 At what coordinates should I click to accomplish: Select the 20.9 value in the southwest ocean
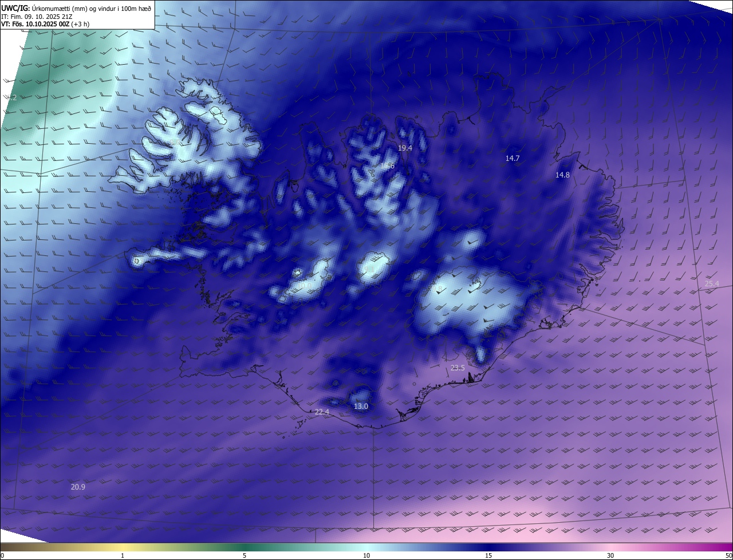[78, 487]
